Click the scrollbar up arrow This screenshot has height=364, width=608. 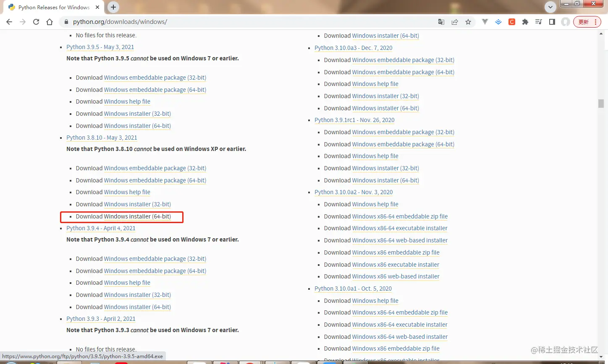[x=601, y=33]
